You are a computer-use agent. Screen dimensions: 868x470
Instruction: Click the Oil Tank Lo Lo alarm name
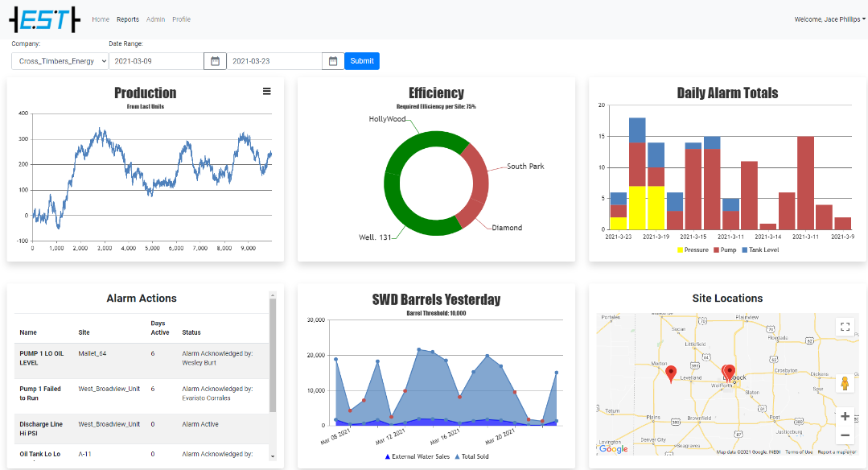40,454
